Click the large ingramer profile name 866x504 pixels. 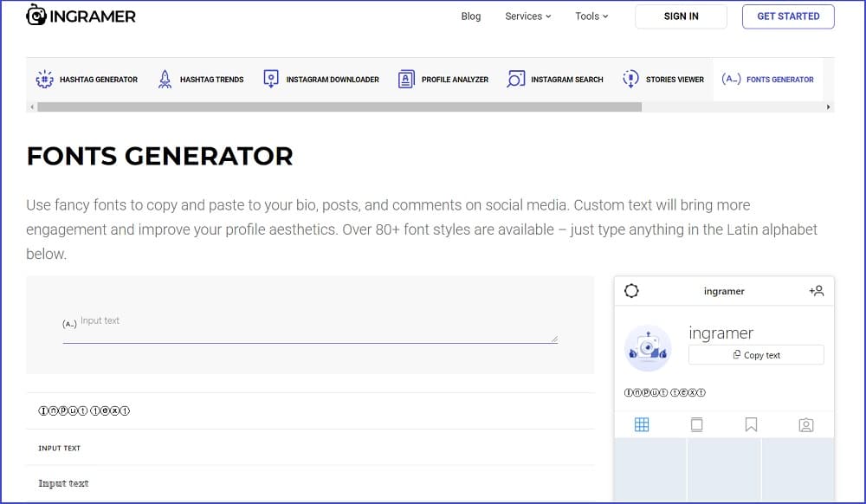[x=721, y=333]
